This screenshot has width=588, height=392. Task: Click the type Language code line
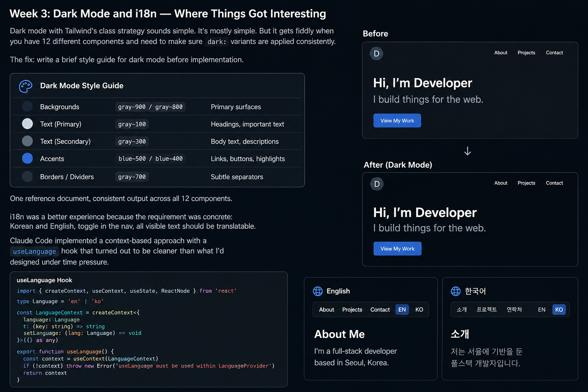coord(60,301)
